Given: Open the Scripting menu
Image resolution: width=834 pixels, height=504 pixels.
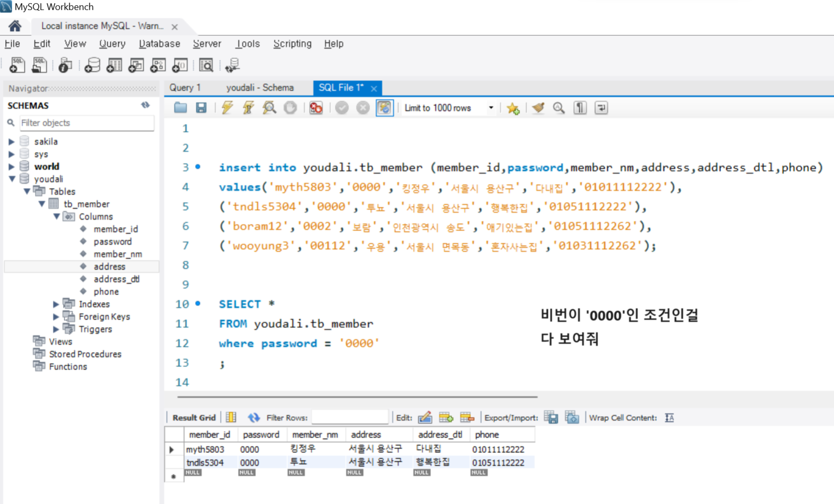Looking at the screenshot, I should 293,44.
